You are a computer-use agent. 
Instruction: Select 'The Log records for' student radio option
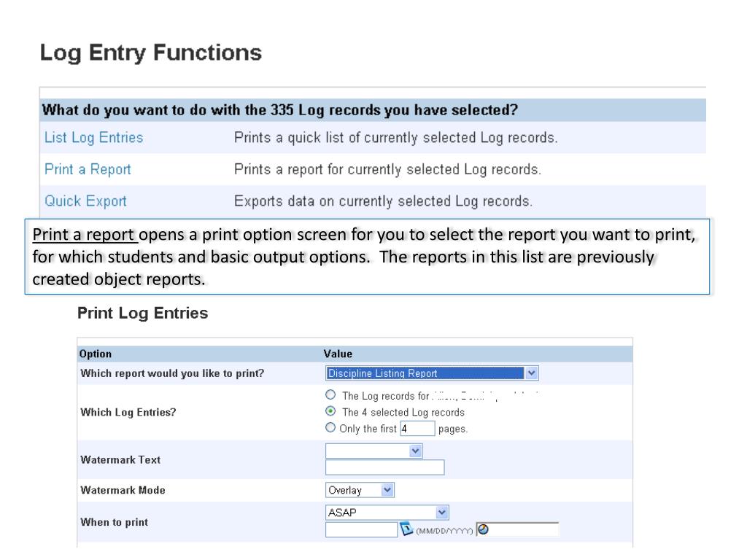(332, 395)
